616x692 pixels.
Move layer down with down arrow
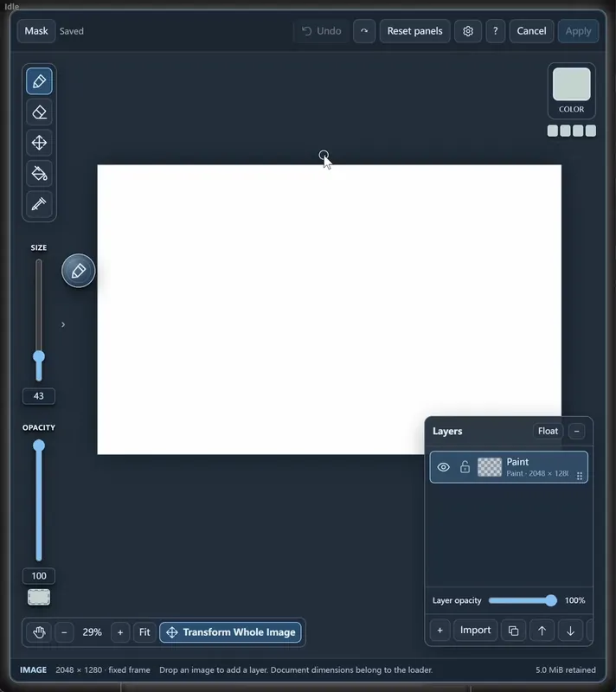tap(570, 630)
